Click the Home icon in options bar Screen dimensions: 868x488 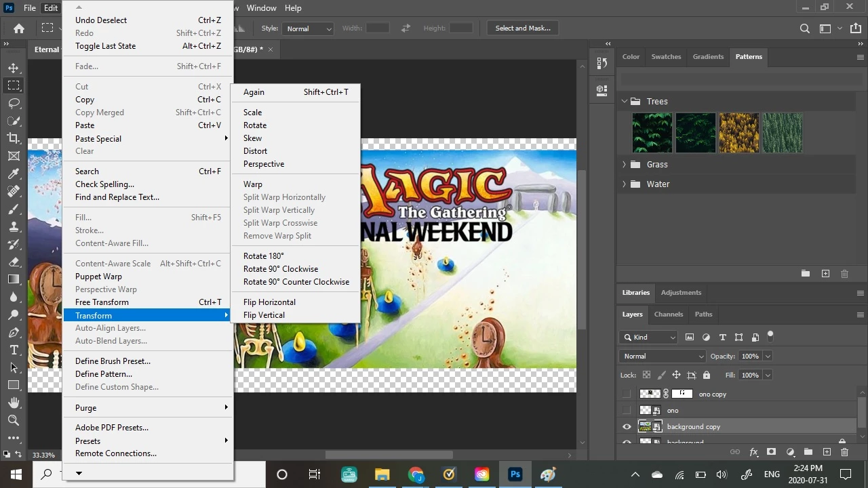tap(19, 28)
